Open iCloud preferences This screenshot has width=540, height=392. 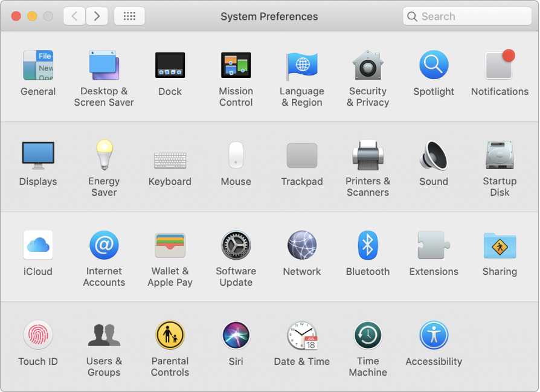(38, 244)
